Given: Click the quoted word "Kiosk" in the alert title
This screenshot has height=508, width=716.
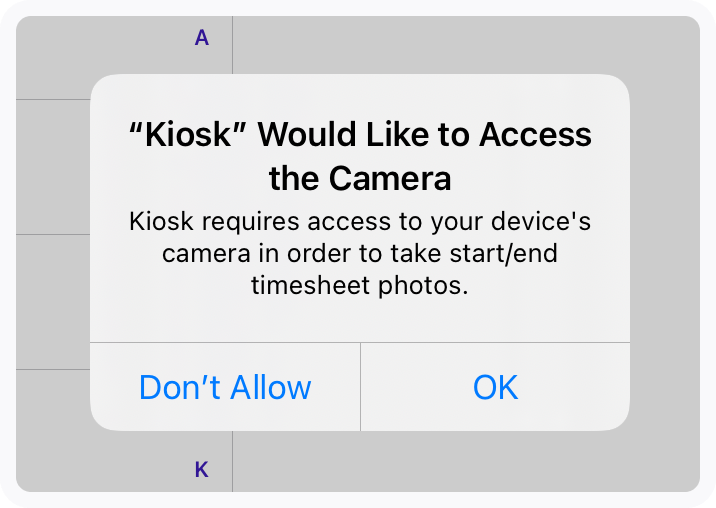Looking at the screenshot, I should point(187,134).
